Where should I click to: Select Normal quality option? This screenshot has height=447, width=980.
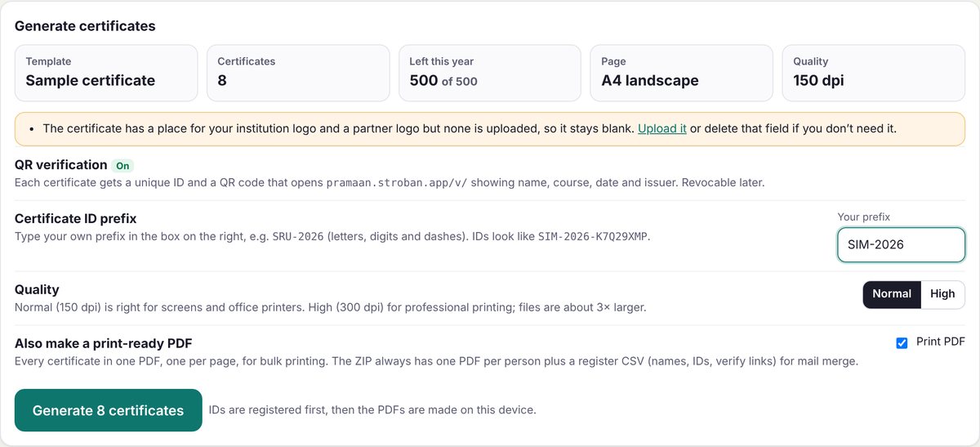point(892,294)
